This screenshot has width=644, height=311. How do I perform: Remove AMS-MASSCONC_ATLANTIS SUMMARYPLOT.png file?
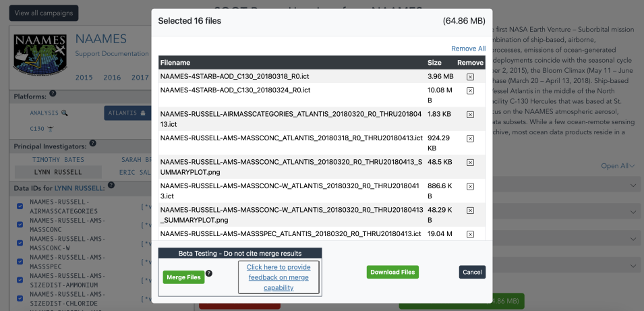[x=470, y=163]
